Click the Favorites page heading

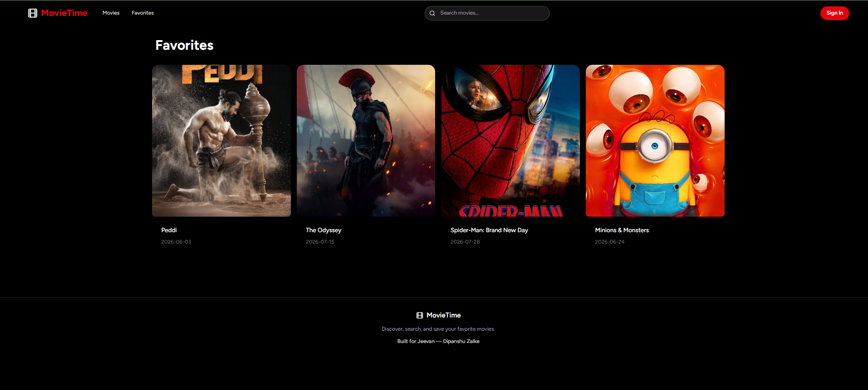(x=184, y=45)
